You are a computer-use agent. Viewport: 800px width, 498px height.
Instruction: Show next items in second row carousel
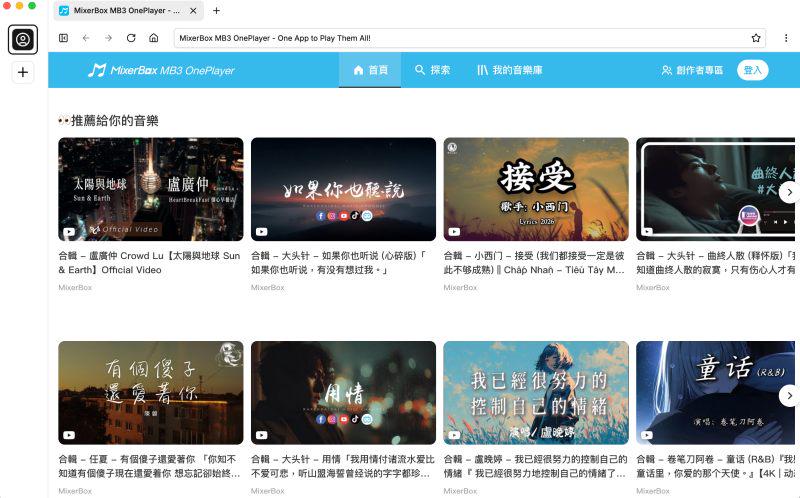(789, 395)
